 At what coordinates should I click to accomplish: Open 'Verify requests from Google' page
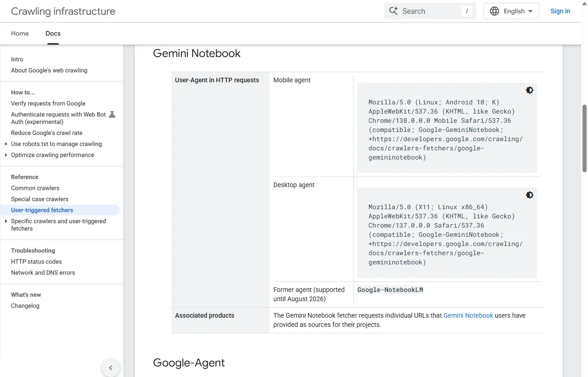click(48, 103)
